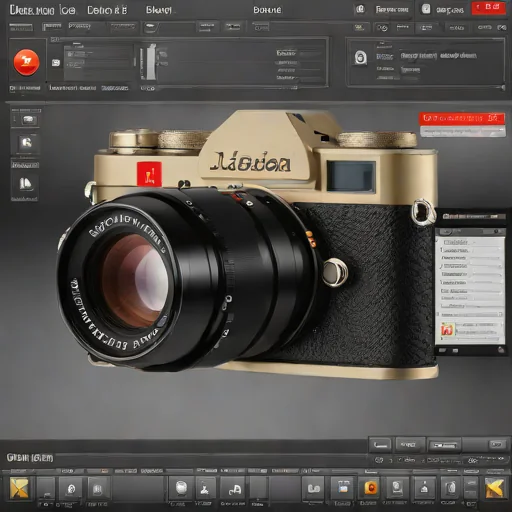Click the camera's front glass lens element
Viewport: 512px width, 512px height.
click(135, 282)
